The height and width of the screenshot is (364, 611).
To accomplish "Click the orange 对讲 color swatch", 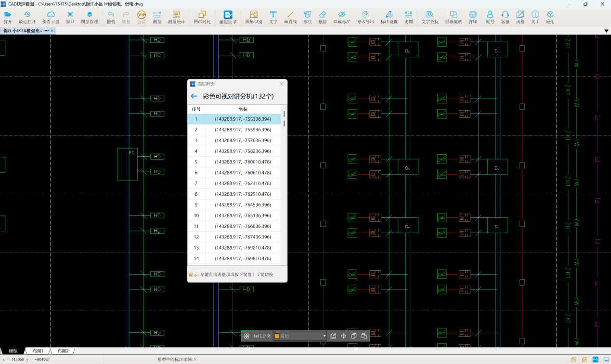I will (277, 336).
